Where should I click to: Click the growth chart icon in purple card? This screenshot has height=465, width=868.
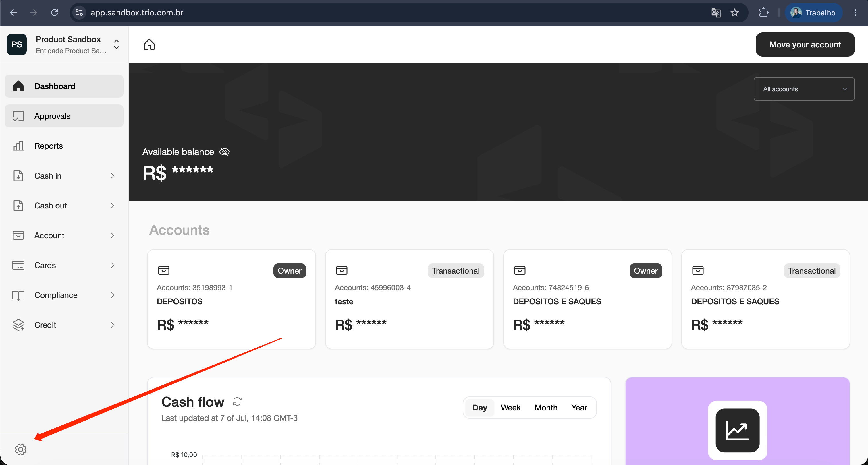point(737,430)
